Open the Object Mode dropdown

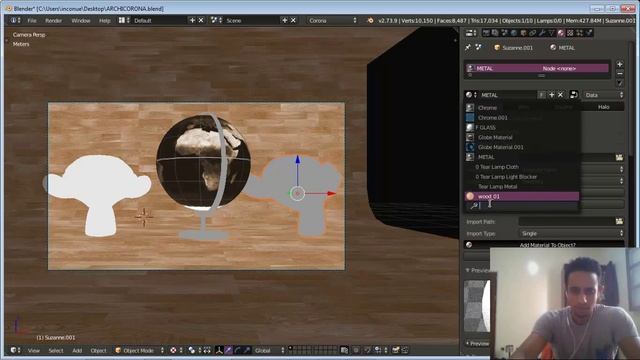click(x=139, y=350)
